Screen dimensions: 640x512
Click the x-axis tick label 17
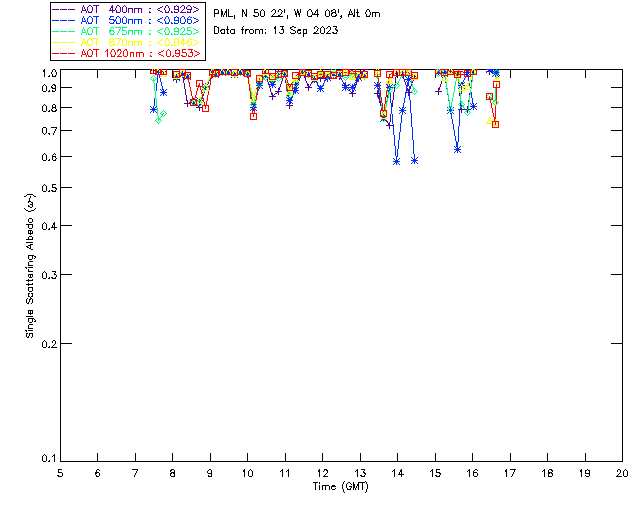(x=510, y=473)
